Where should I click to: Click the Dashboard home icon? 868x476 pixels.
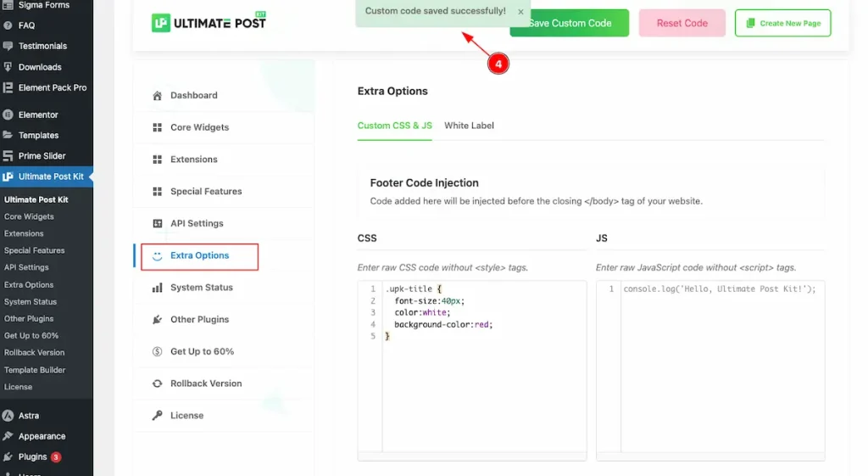[157, 95]
